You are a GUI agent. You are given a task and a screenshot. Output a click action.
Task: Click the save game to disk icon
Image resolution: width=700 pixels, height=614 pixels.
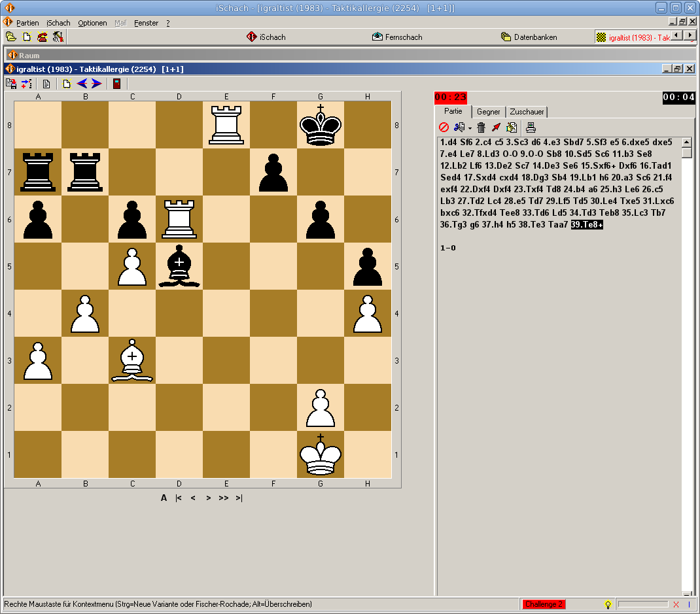[x=11, y=84]
